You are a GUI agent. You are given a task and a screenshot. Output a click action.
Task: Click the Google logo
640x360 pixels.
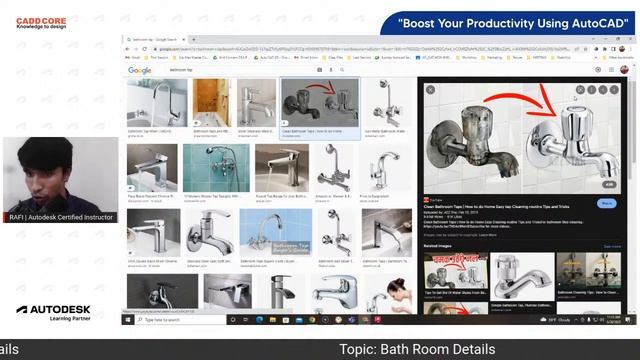[140, 70]
